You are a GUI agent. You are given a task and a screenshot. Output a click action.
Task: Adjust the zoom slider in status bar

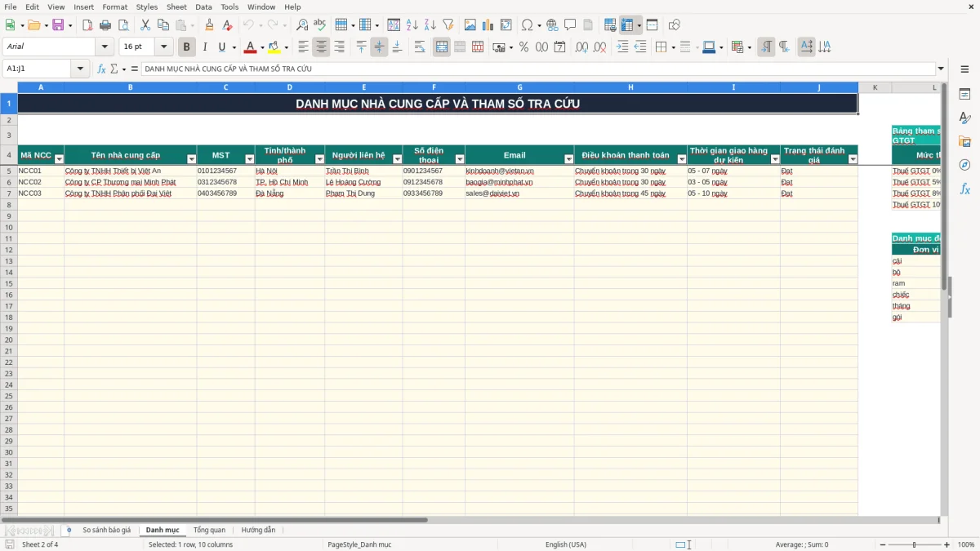[914, 544]
